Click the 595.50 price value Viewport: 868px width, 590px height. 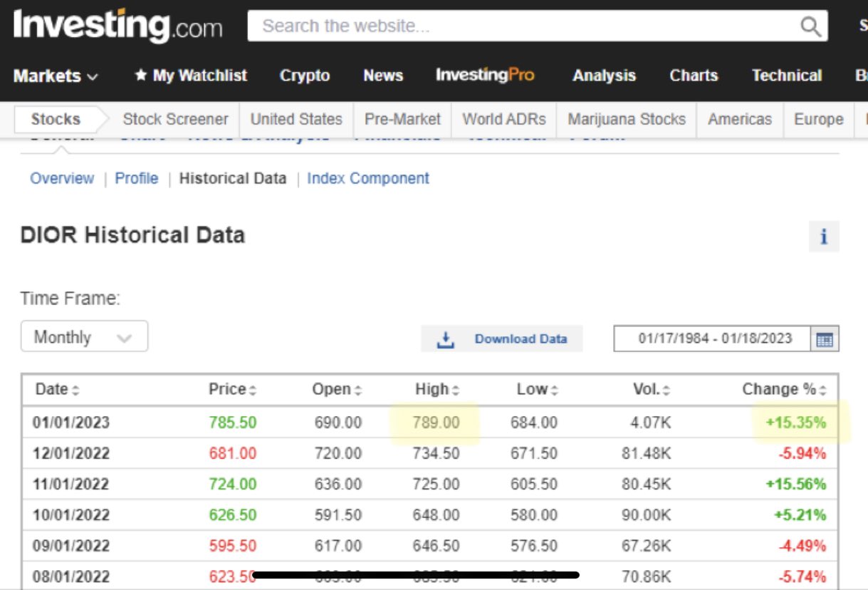coord(233,546)
